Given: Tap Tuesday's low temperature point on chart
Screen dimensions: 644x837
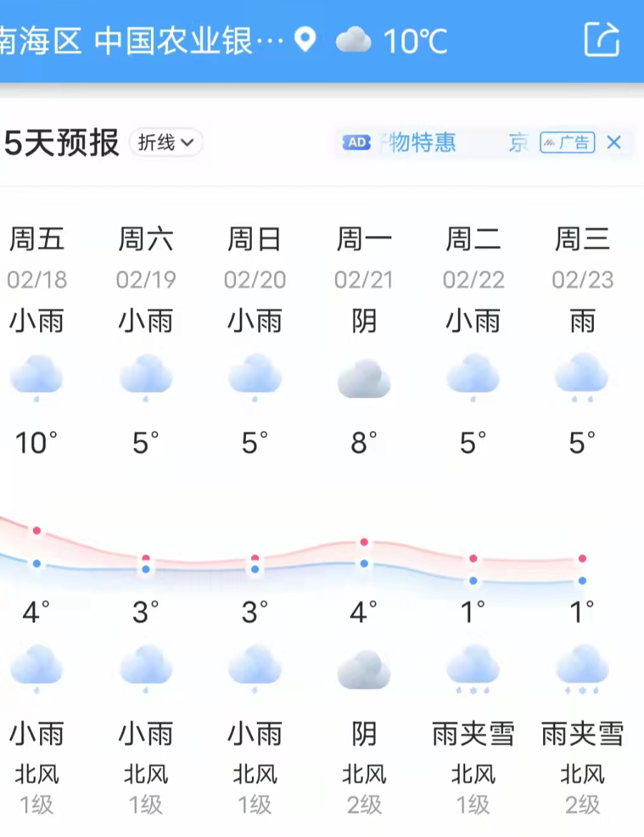Looking at the screenshot, I should 473,581.
